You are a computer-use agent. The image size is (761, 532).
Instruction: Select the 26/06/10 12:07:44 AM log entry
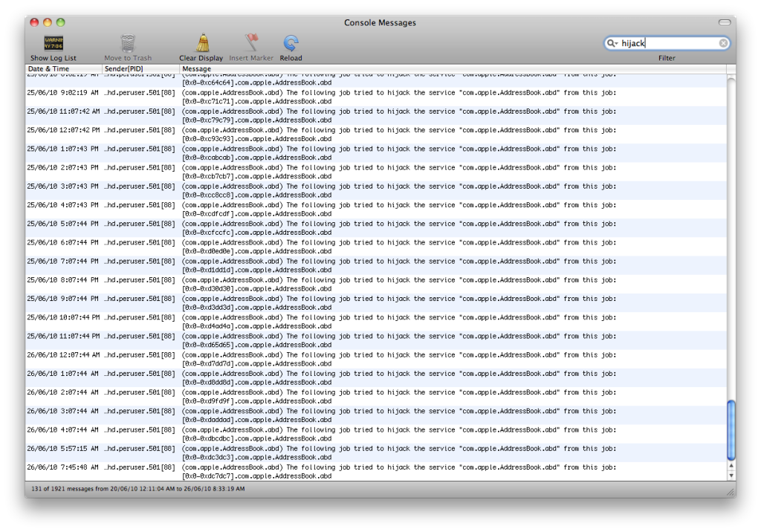[x=376, y=359]
